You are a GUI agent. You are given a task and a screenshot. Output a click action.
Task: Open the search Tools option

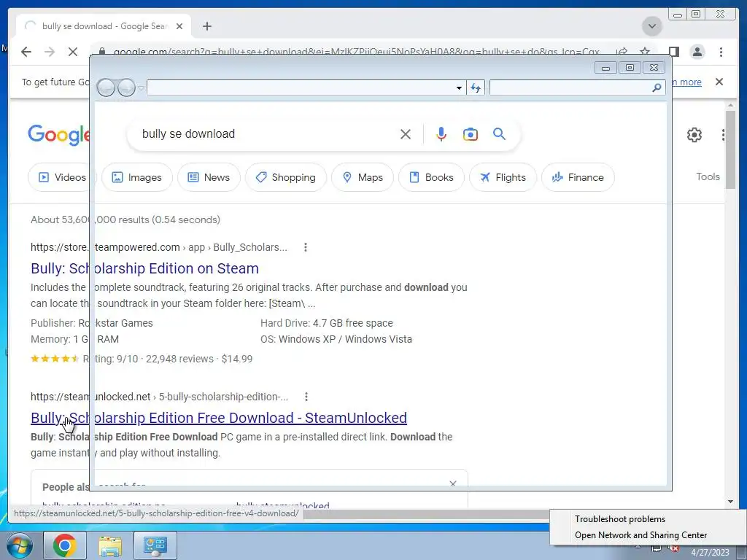pos(708,176)
